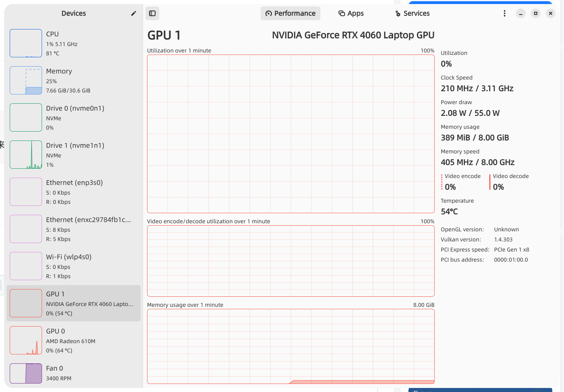564x392 pixels.
Task: Select GPU 1 NVIDIA GeForce entry
Action: click(x=74, y=303)
